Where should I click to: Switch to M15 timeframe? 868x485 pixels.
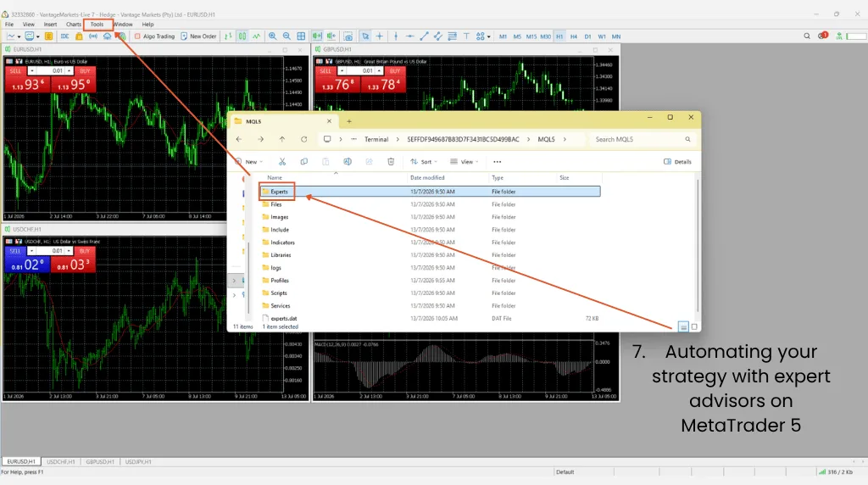[x=531, y=36]
